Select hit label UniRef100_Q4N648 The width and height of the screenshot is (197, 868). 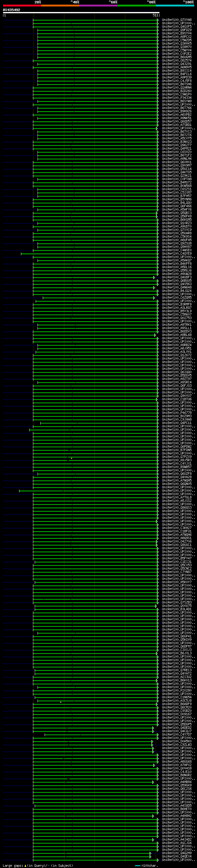coord(177,287)
